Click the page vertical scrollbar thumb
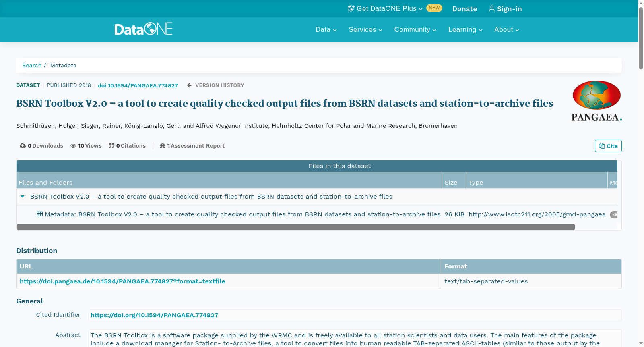The height and width of the screenshot is (347, 644). pos(641,37)
